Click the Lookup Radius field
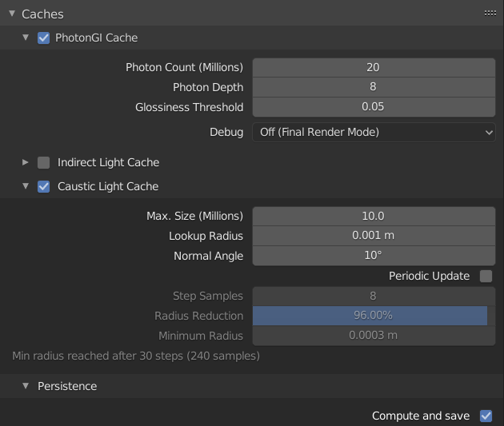The height and width of the screenshot is (426, 504). coord(374,236)
